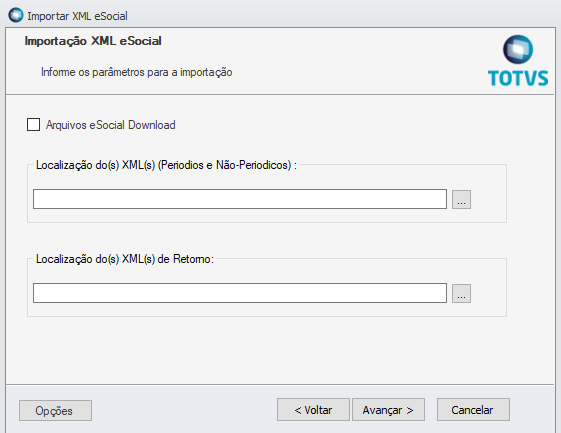Click the Informe os parâmetros para a importação text
561x433 pixels.
pyautogui.click(x=137, y=72)
